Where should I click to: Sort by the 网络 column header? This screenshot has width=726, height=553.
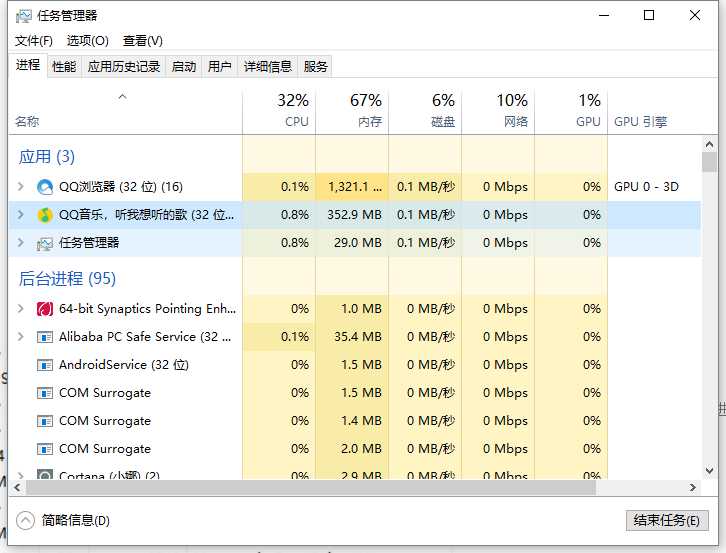[x=498, y=111]
